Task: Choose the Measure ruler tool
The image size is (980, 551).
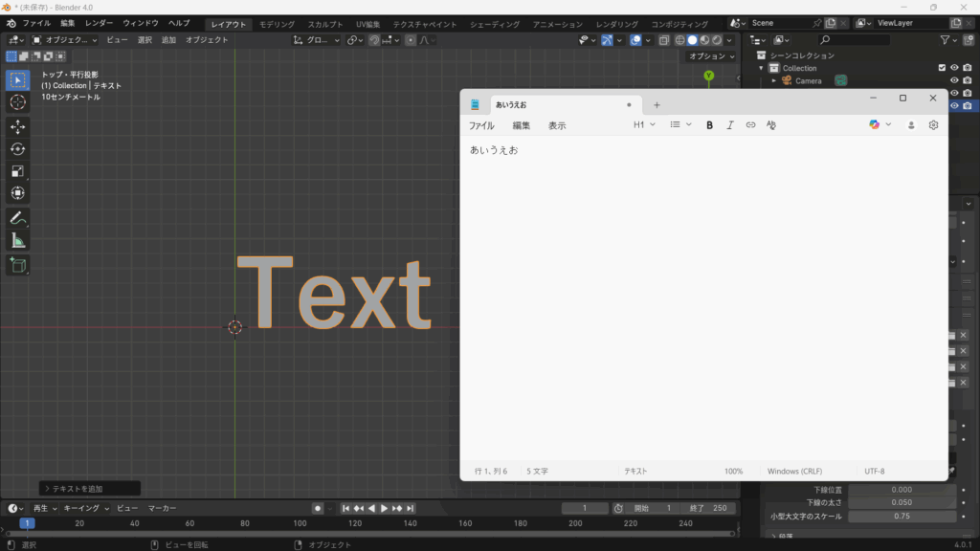Action: click(x=17, y=240)
